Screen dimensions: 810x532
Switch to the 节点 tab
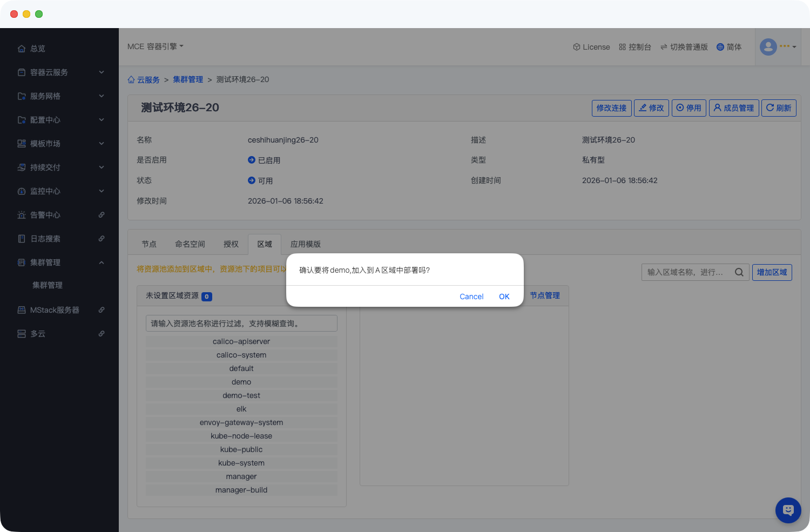point(149,244)
